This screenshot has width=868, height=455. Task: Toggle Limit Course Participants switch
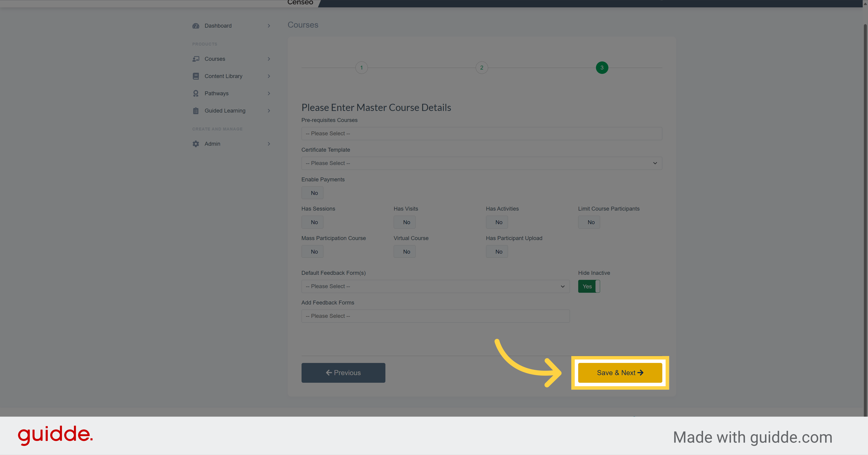(x=589, y=222)
